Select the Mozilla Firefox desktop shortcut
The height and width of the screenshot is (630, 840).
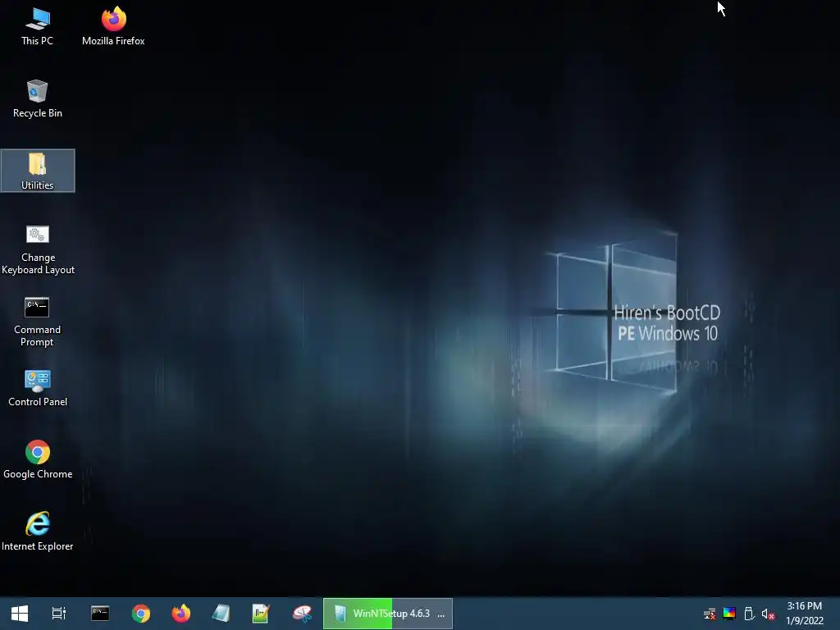pyautogui.click(x=113, y=27)
